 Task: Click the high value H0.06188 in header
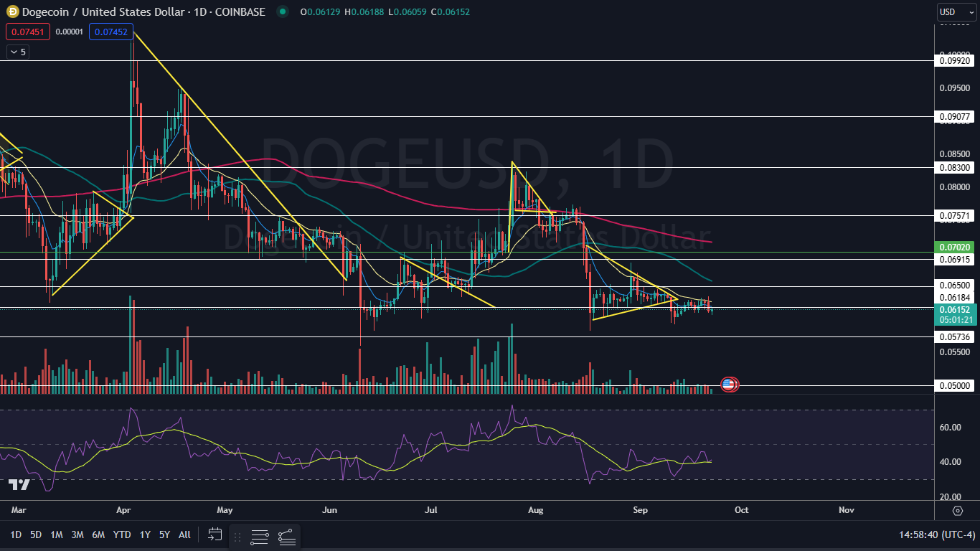(364, 11)
